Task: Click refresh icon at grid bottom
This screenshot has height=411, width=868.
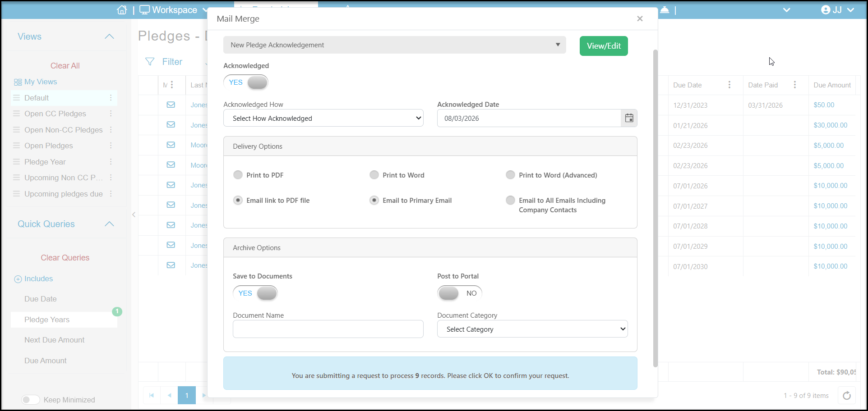Action: pyautogui.click(x=847, y=395)
